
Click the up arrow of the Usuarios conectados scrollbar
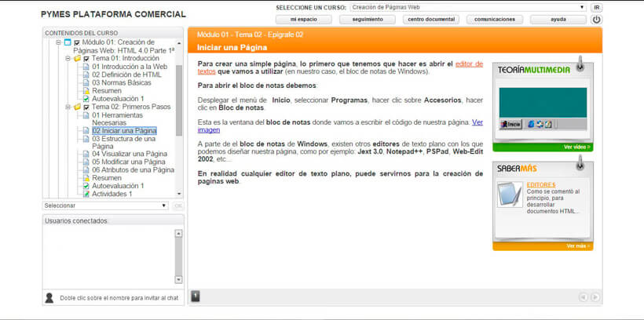178,234
